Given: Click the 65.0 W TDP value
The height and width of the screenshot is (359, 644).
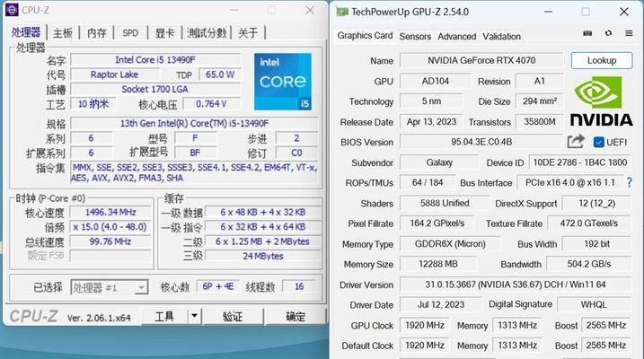Looking at the screenshot, I should pos(220,74).
